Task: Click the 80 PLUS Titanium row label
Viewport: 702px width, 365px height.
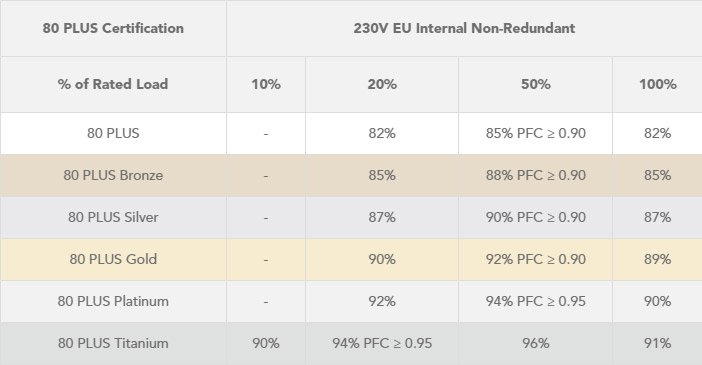Action: coord(113,344)
